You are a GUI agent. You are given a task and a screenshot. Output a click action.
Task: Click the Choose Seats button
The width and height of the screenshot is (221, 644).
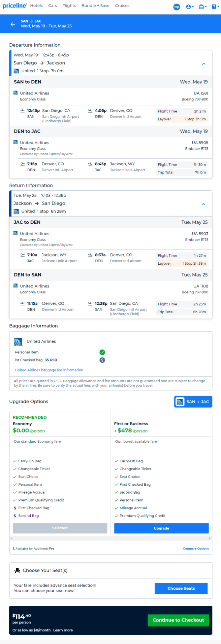(181, 588)
